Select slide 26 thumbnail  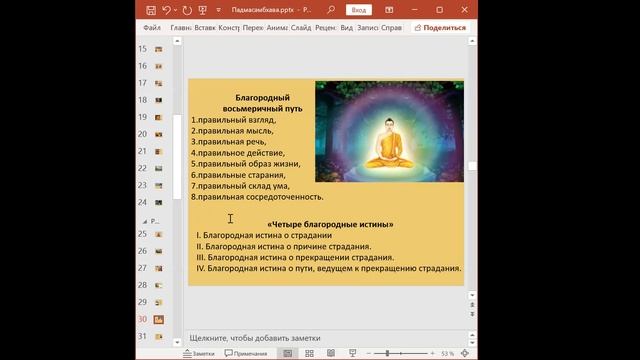coord(158,251)
